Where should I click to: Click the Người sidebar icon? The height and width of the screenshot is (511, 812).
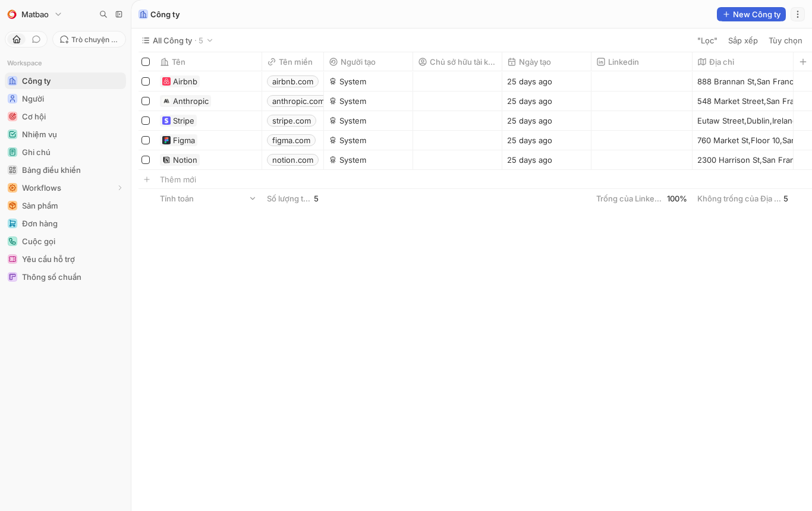click(x=12, y=99)
